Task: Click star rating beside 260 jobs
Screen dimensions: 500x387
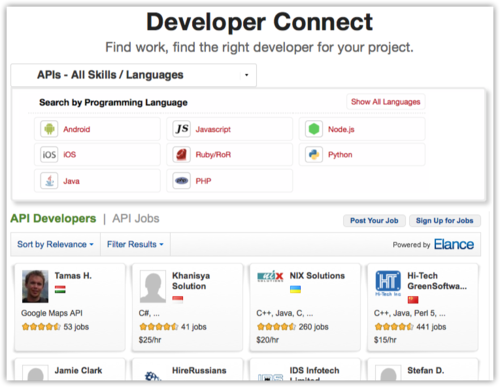Action: click(x=277, y=327)
